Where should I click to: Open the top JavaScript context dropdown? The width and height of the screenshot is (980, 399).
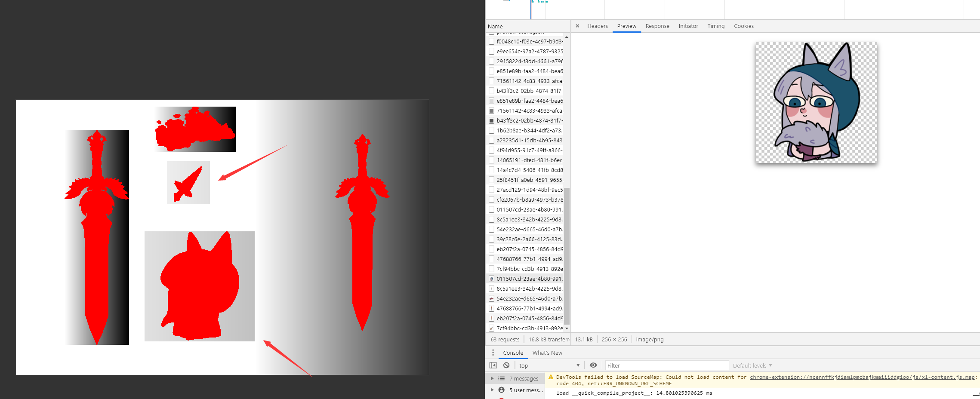click(549, 365)
